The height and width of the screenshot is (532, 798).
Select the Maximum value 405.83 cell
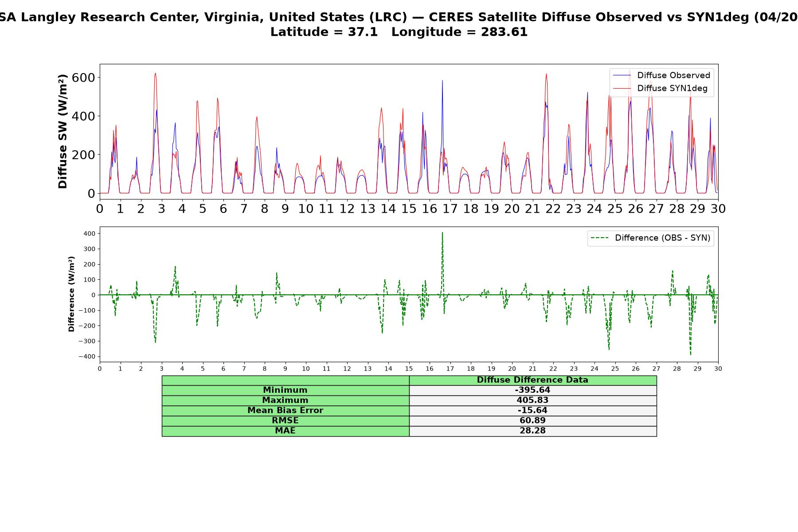(532, 400)
